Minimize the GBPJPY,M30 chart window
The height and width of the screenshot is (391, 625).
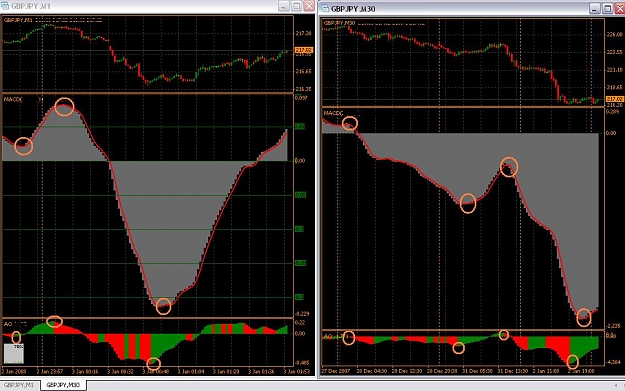pyautogui.click(x=594, y=8)
